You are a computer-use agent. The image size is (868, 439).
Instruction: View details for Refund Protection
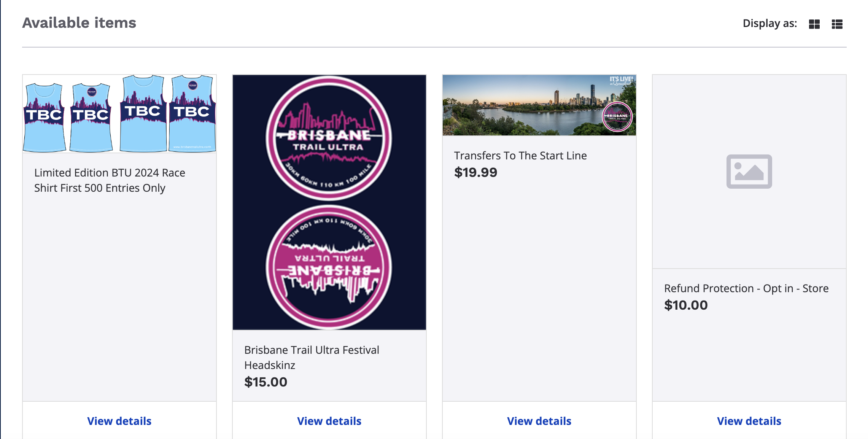point(749,421)
